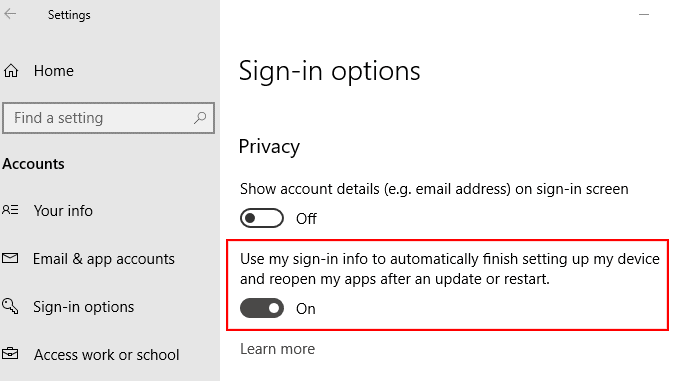
Task: Click the magnifier search icon
Action: (200, 117)
